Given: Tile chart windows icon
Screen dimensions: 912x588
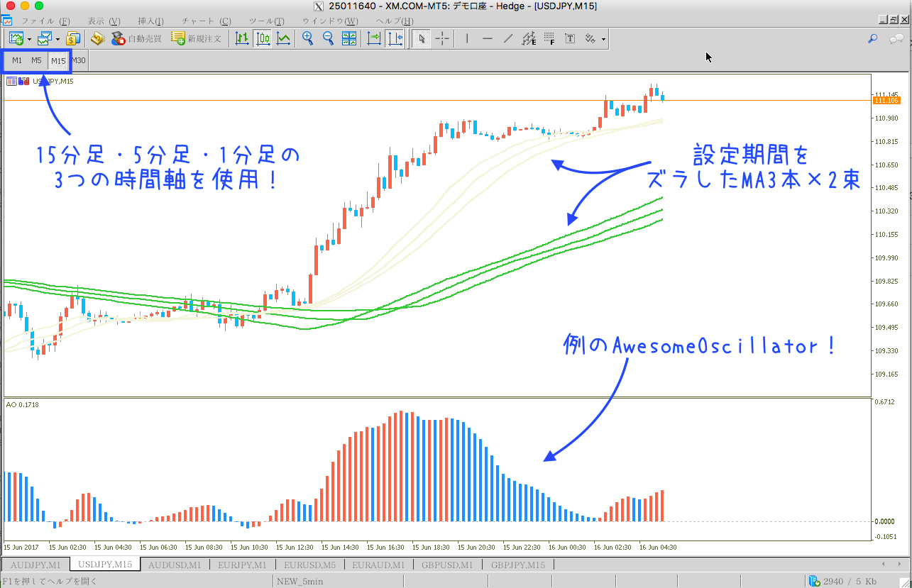Looking at the screenshot, I should coord(349,38).
